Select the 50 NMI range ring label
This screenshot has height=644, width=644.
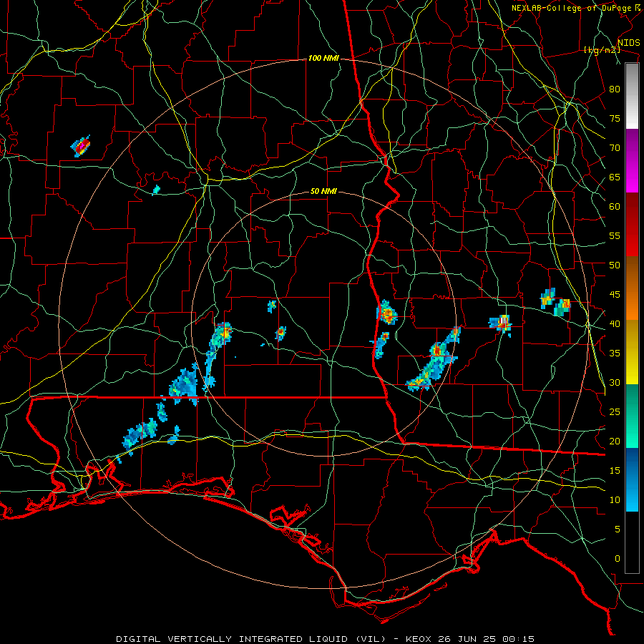[323, 191]
